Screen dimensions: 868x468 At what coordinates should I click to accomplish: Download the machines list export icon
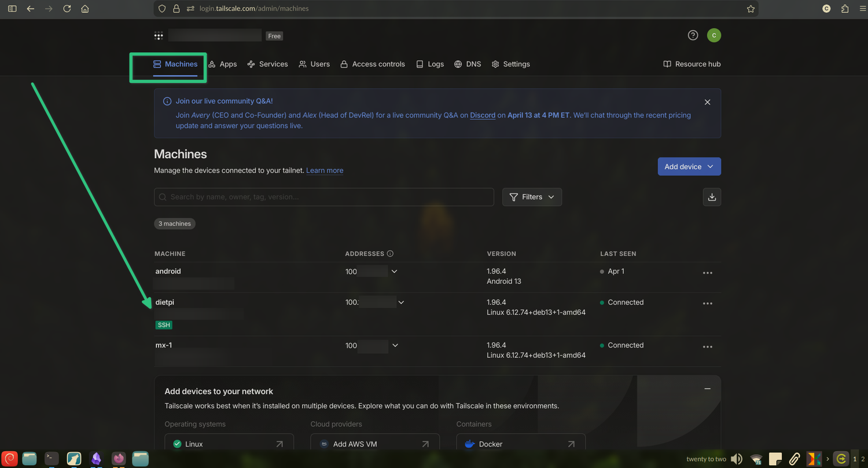pyautogui.click(x=712, y=197)
